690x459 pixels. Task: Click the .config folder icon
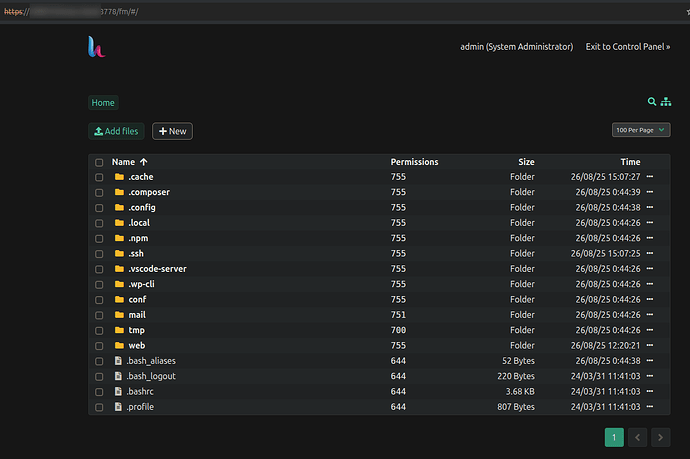click(119, 207)
